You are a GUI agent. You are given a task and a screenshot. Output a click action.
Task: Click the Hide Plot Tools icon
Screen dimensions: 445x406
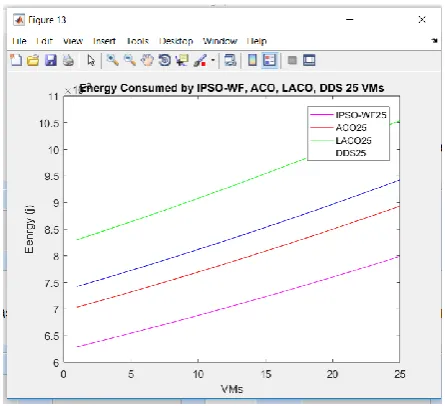point(292,60)
